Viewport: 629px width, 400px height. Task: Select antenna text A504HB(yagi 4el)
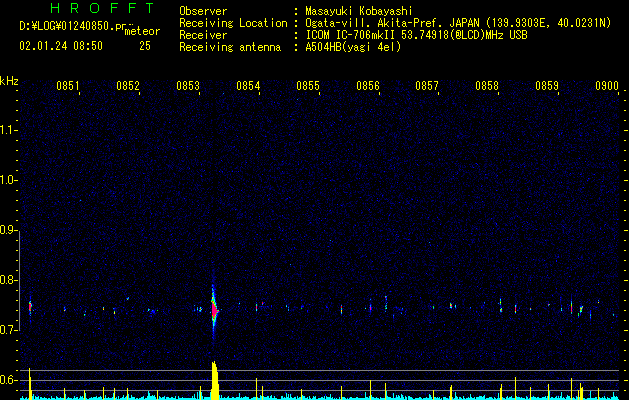(x=353, y=47)
